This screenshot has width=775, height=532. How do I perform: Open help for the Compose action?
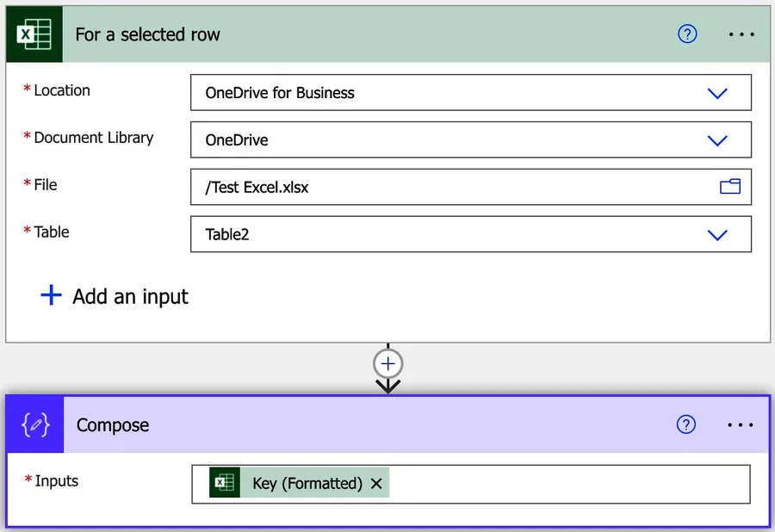point(686,424)
